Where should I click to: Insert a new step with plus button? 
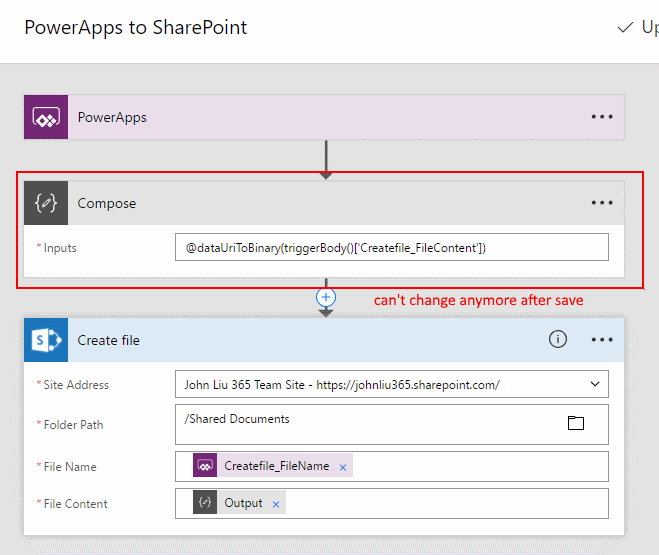(x=325, y=297)
